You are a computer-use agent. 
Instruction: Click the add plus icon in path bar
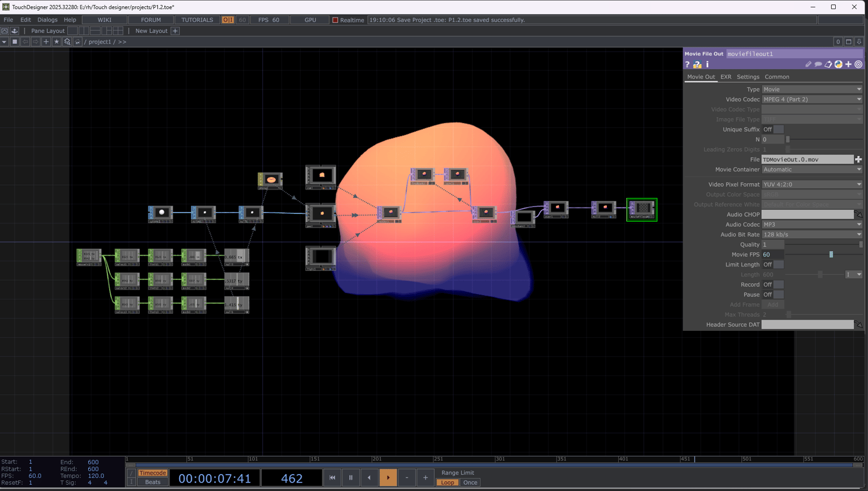(46, 42)
